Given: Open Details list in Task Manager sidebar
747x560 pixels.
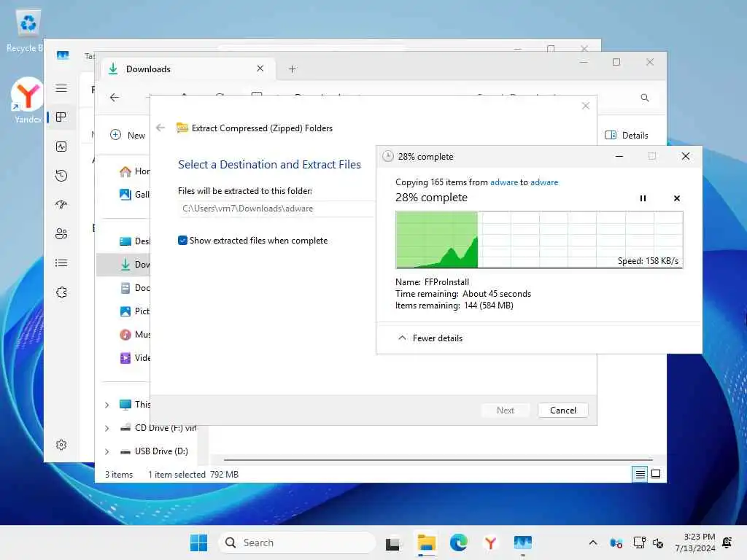Looking at the screenshot, I should tap(61, 262).
